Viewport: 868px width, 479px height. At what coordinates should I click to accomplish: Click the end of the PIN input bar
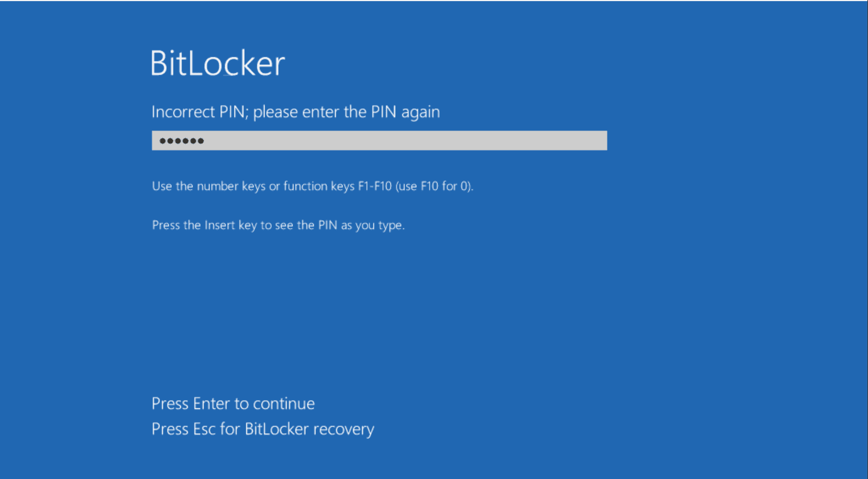(593, 140)
